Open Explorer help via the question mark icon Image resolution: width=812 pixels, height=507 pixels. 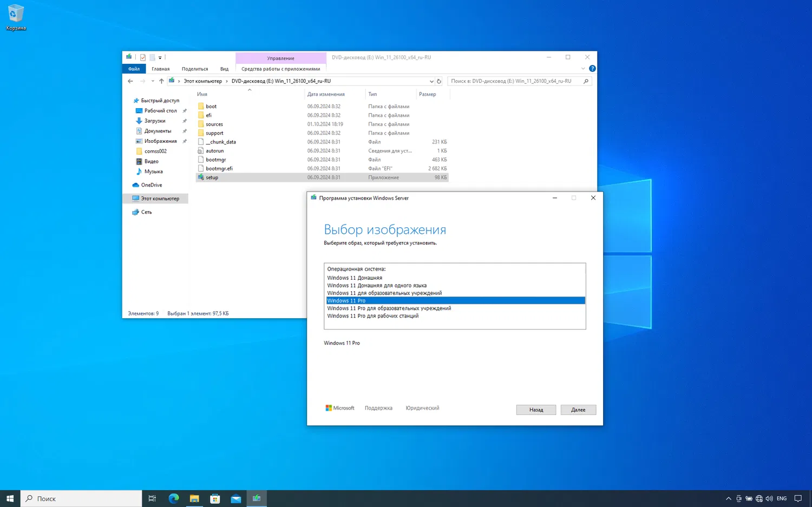[x=592, y=69]
